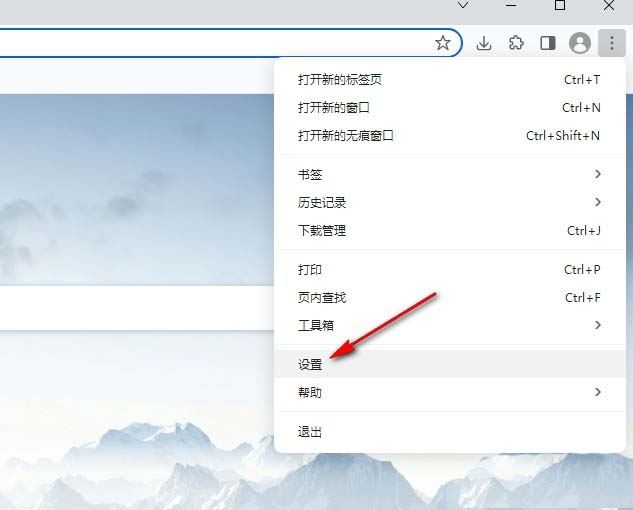Expand the 历史记录 submenu

click(x=450, y=202)
